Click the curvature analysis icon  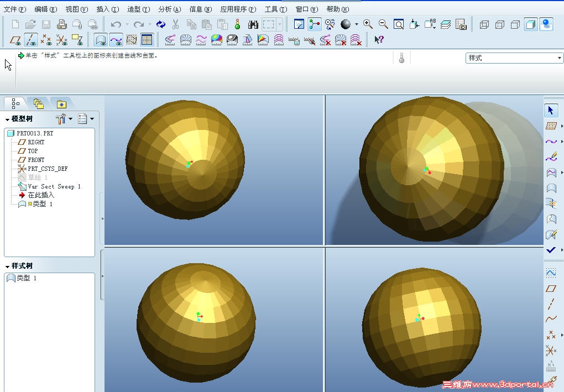[170, 40]
